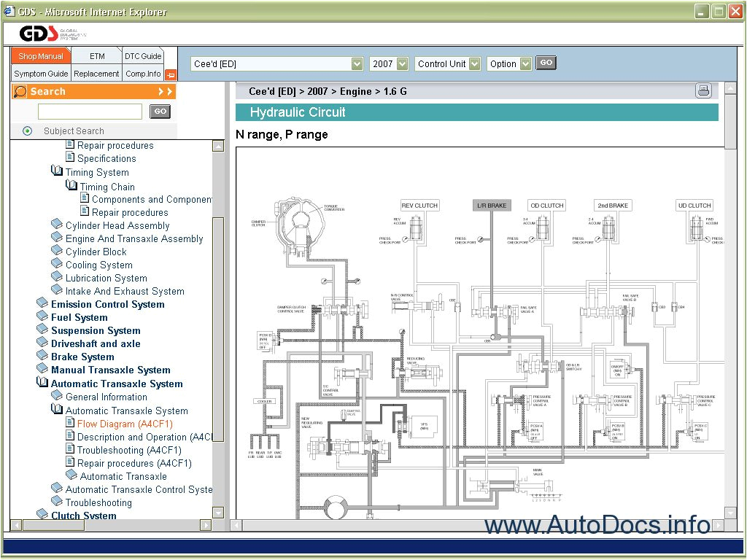Select the Subject Search radio button
Viewport: 747px width, 560px height.
click(x=28, y=131)
